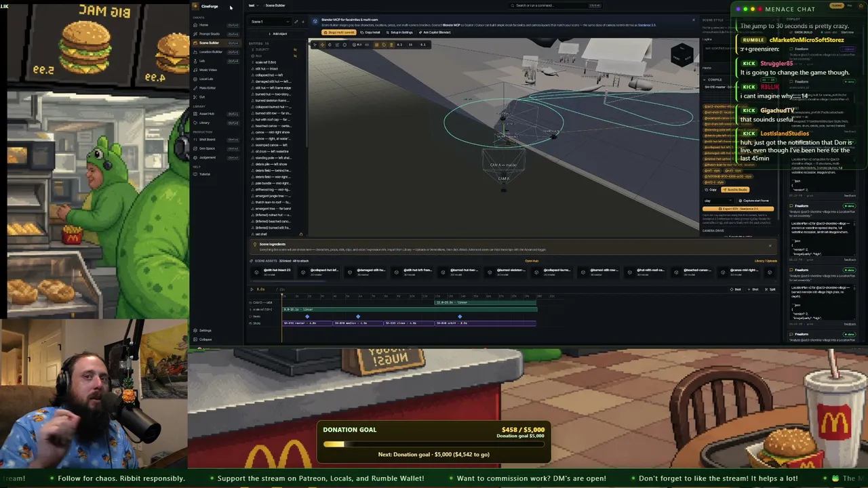Click the Send to Studio button
This screenshot has width=868, height=488.
[735, 190]
